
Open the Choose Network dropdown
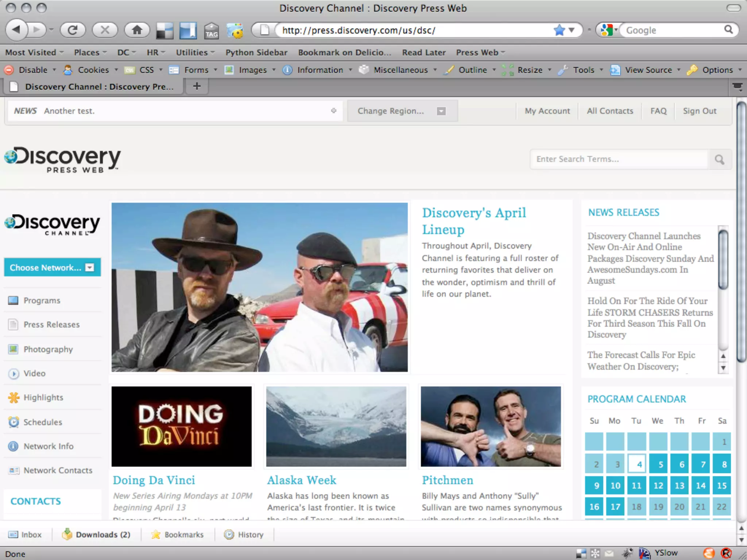52,268
